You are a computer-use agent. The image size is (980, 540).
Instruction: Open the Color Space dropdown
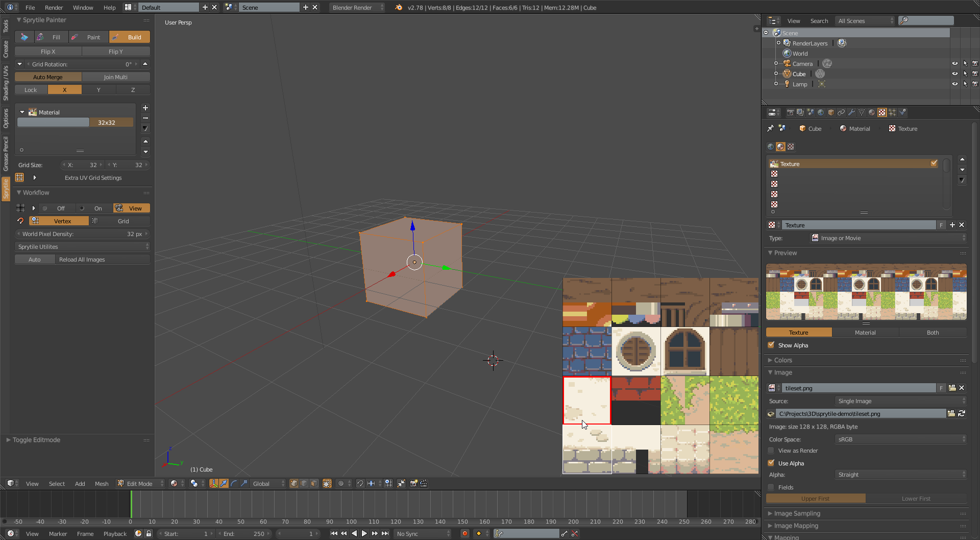click(900, 439)
